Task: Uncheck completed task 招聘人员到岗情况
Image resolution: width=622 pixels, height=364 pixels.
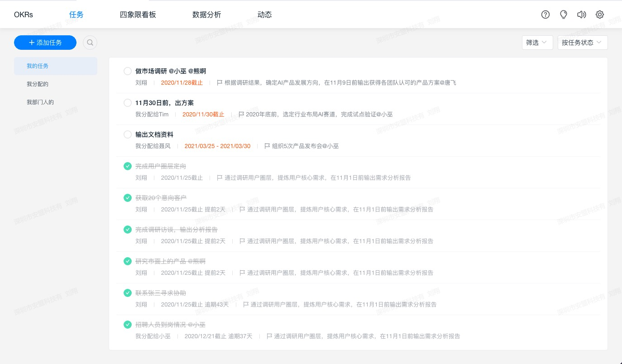Action: tap(128, 325)
